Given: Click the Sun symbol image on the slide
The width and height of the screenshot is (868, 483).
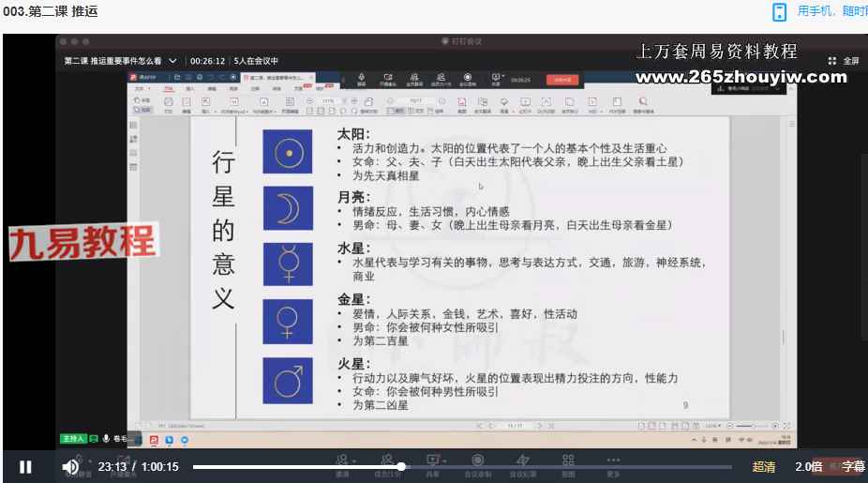Looking at the screenshot, I should (288, 152).
